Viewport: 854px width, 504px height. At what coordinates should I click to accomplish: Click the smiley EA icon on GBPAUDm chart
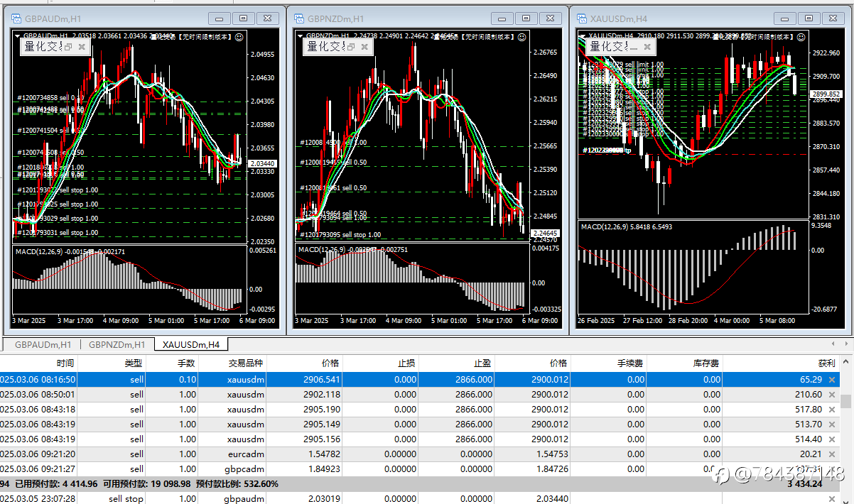click(x=239, y=35)
